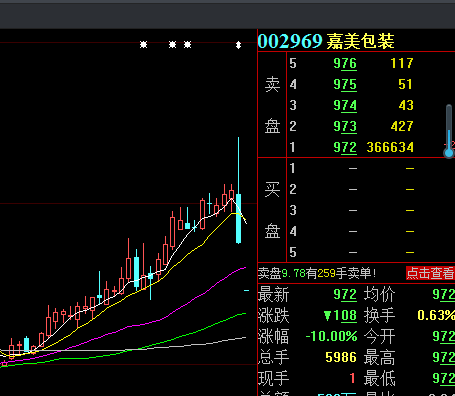Click sell level 4 volume 51
Image resolution: width=455 pixels, height=396 pixels.
(x=406, y=84)
